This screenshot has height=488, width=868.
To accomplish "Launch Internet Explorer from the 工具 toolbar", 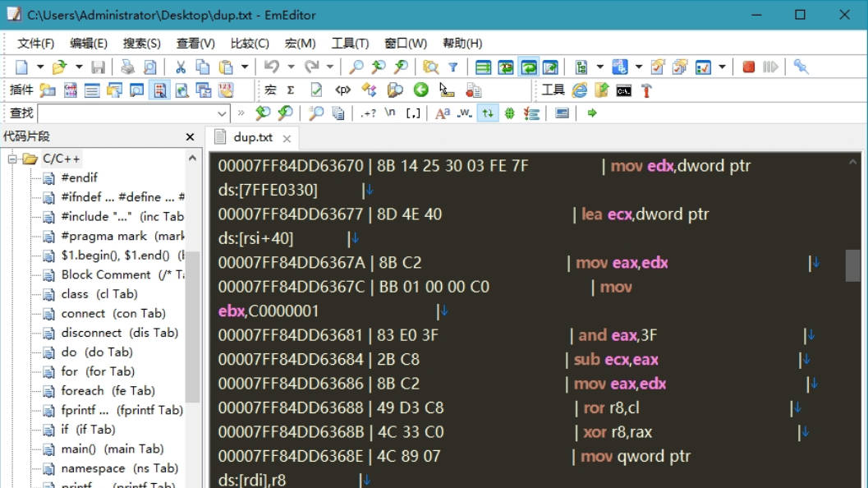I will 578,90.
